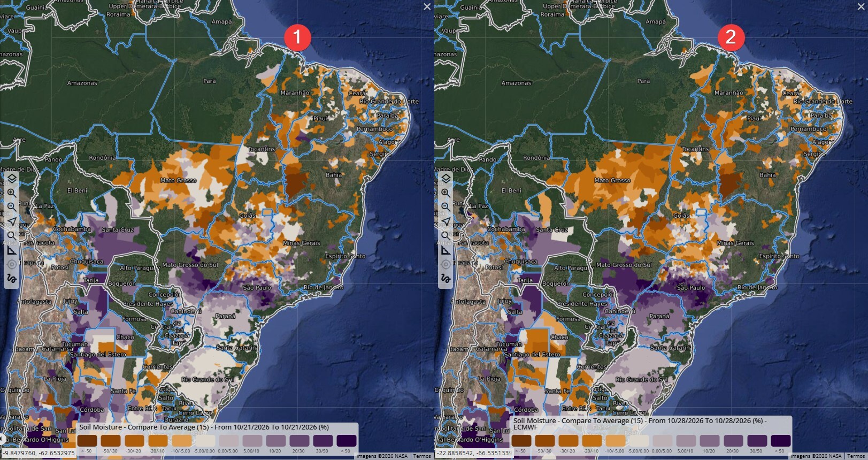Click the São Paulo label on right map
Viewport: 868px width, 460px height.
point(691,288)
